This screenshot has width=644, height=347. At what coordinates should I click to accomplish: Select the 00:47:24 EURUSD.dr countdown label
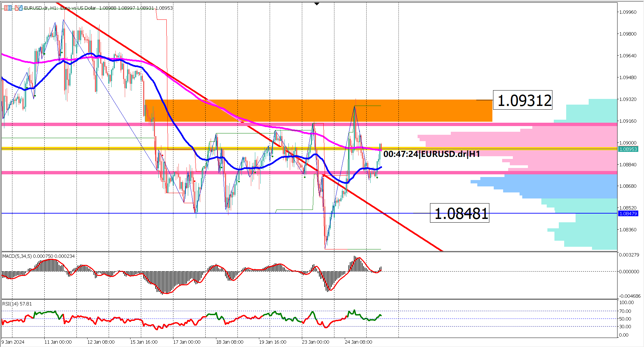(x=432, y=155)
